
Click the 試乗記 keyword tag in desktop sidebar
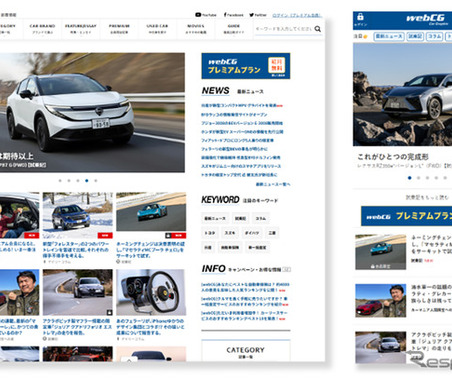240,218
